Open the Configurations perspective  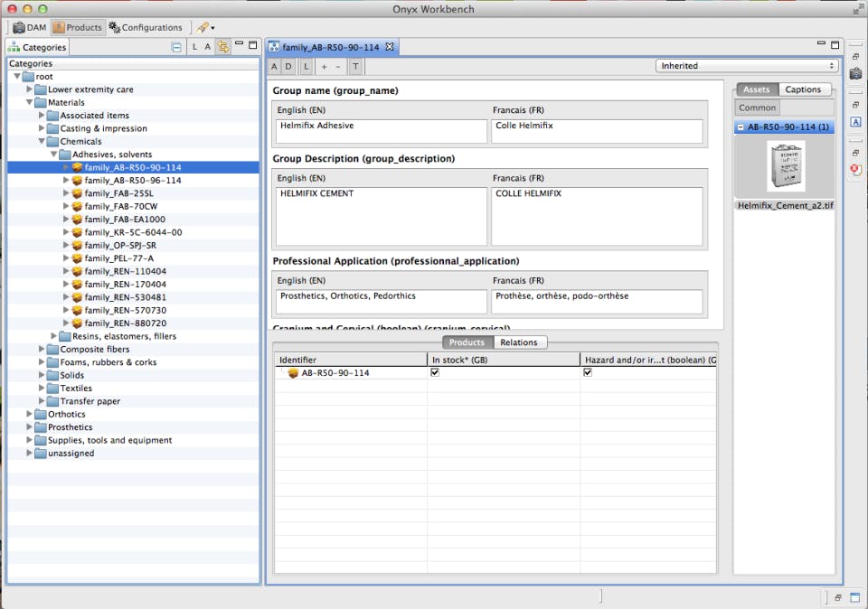[146, 27]
